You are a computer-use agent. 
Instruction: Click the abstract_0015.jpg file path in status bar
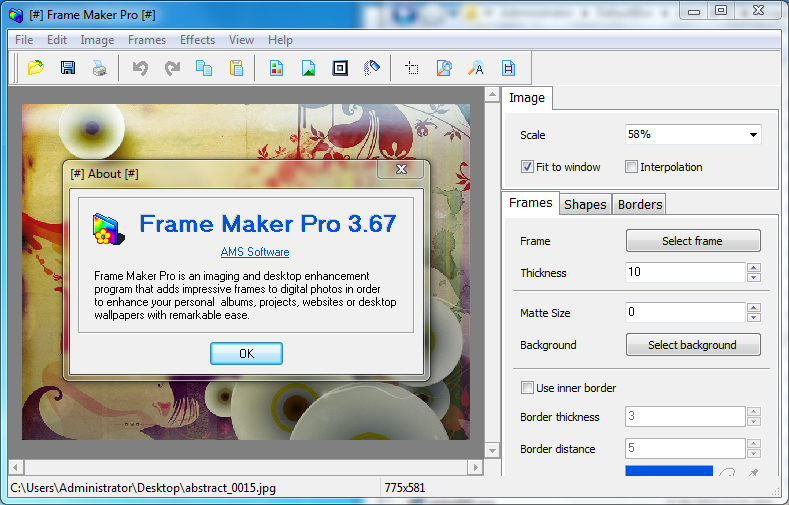pyautogui.click(x=143, y=488)
